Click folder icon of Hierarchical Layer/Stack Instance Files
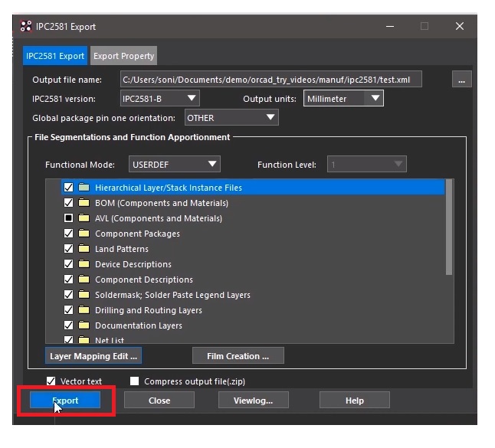495x448 pixels. pos(84,188)
